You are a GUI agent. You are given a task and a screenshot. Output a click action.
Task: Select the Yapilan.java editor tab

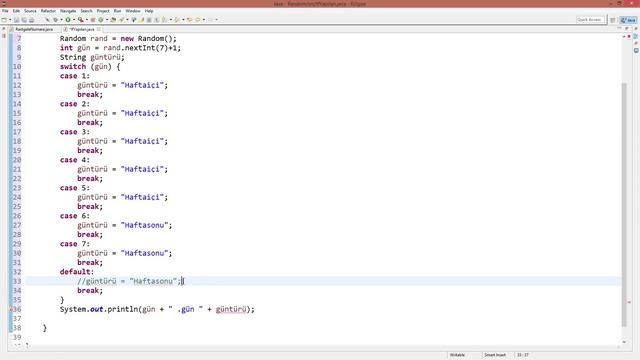click(x=82, y=29)
